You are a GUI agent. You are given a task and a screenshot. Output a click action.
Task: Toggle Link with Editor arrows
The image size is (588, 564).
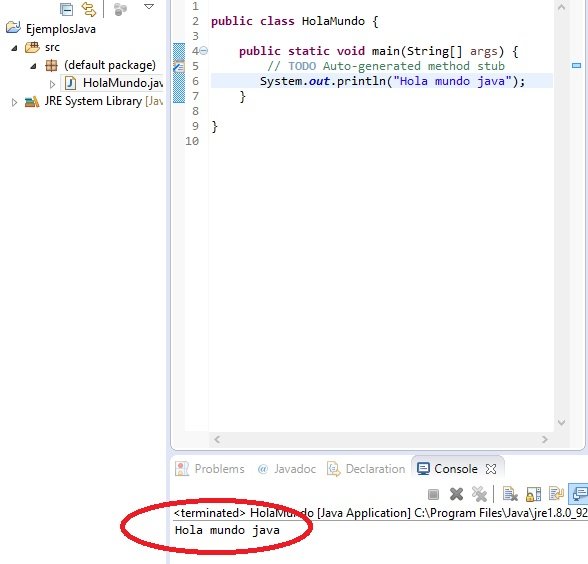89,9
